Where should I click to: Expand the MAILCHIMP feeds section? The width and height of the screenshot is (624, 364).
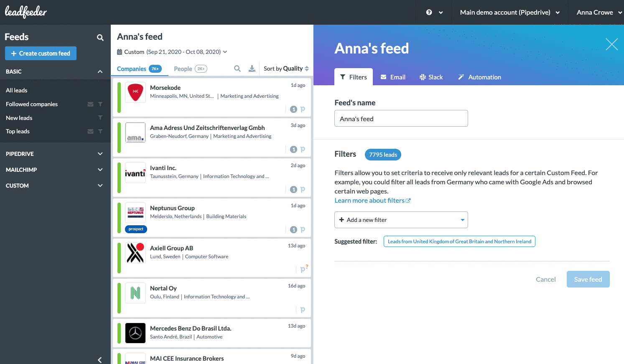point(100,170)
